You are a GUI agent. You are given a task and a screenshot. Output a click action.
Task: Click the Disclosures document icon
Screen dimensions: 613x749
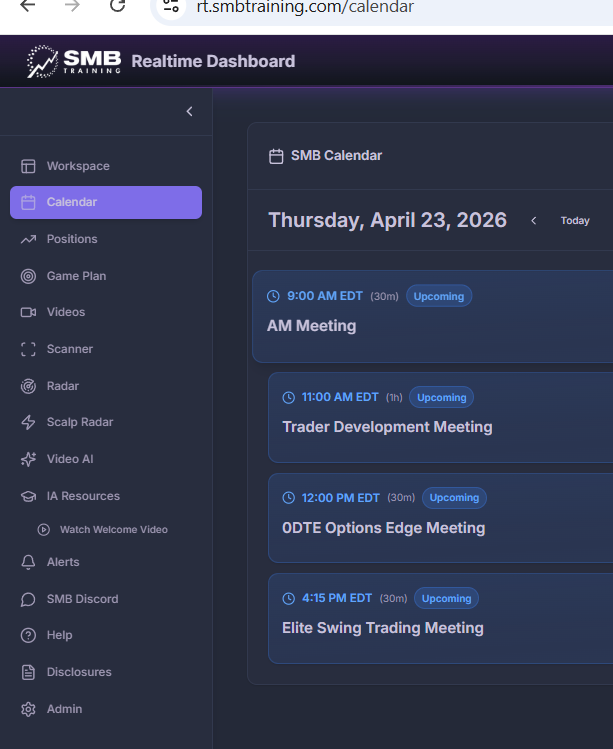click(x=28, y=672)
